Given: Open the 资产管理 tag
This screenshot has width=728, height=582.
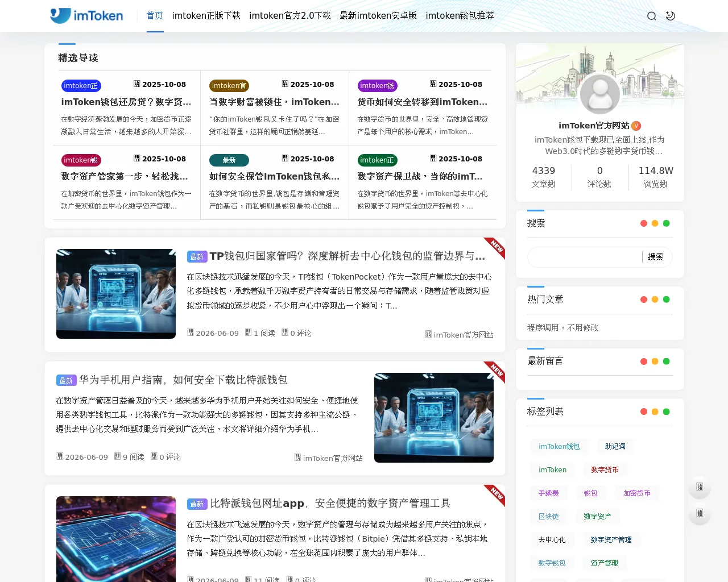Looking at the screenshot, I should click(605, 563).
